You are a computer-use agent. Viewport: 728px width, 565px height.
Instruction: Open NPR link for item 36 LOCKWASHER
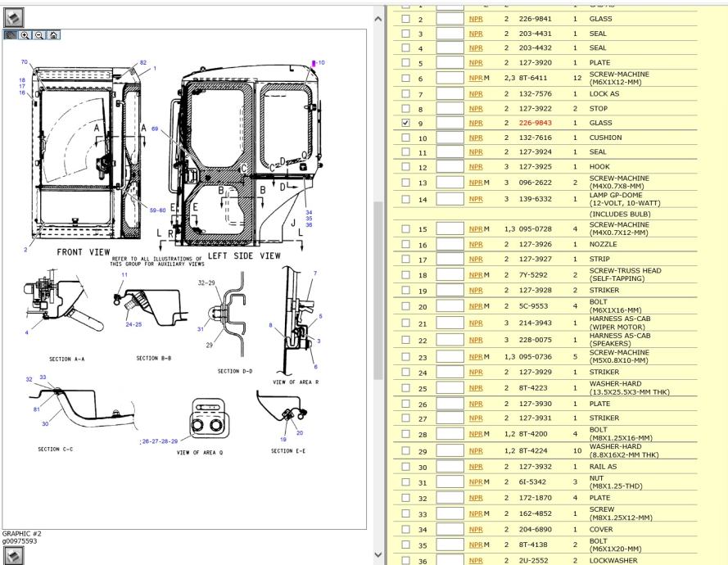[x=476, y=561]
